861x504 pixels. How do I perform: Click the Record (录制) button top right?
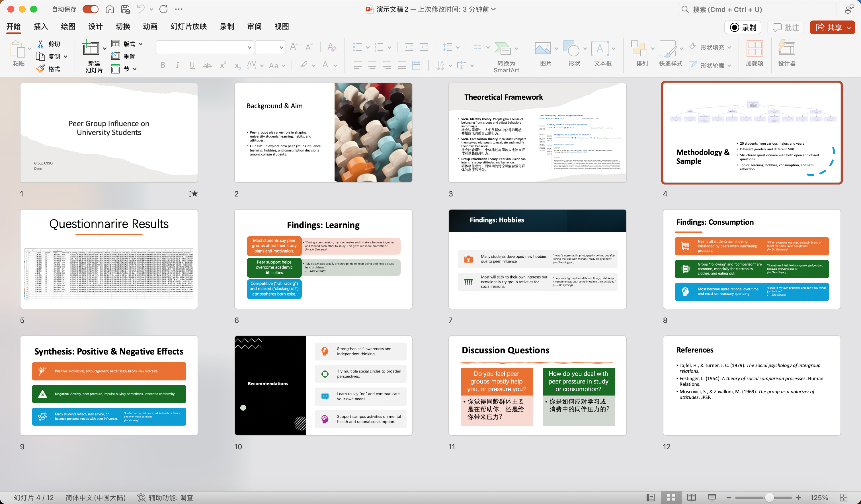pos(743,27)
